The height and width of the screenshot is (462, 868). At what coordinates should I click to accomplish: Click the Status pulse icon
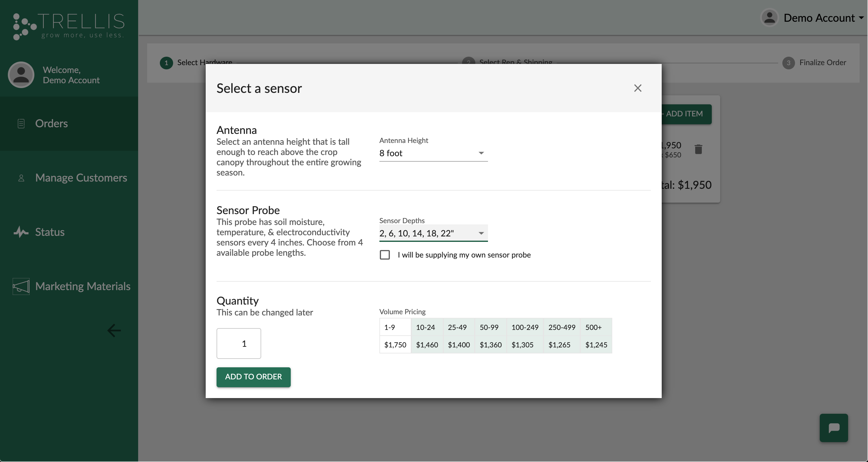click(x=21, y=232)
